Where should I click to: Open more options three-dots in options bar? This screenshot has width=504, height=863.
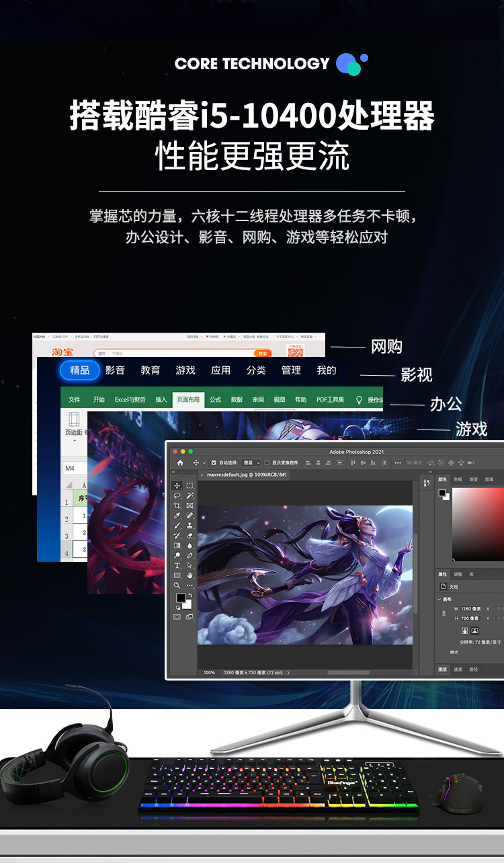[x=398, y=463]
